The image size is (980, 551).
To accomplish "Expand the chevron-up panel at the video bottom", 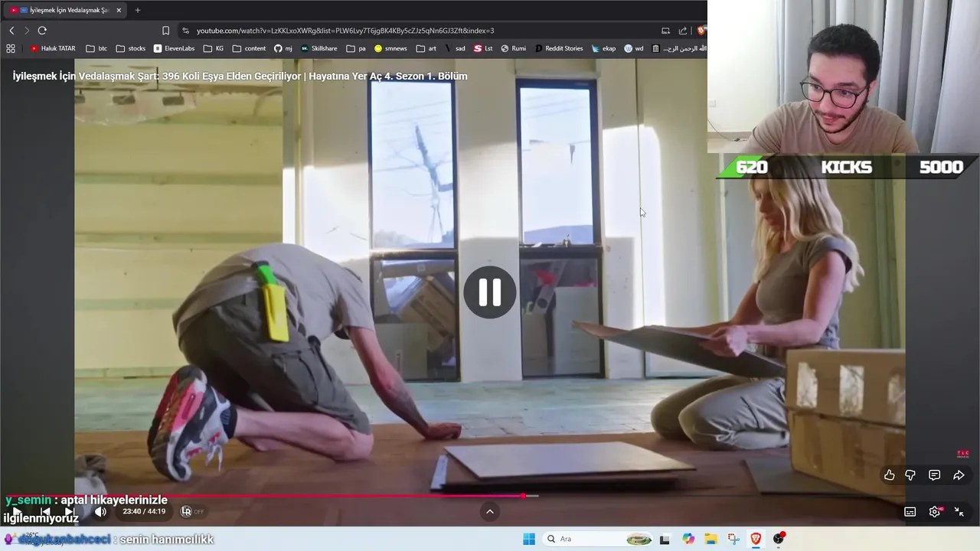I will pyautogui.click(x=490, y=511).
